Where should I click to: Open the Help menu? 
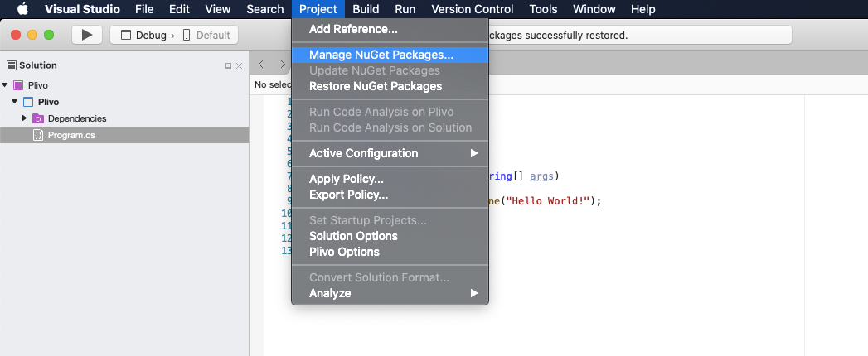click(643, 9)
